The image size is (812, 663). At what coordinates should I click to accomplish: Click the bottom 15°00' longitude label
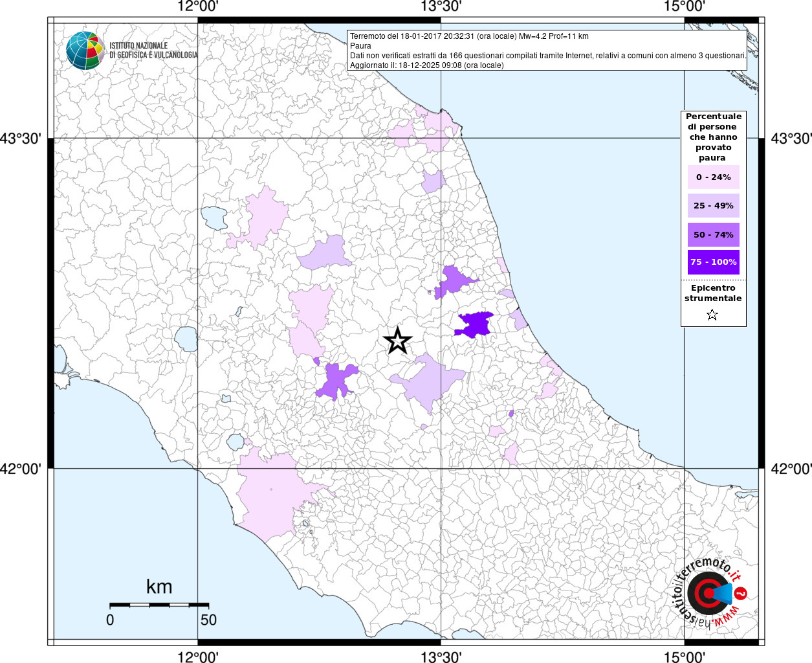(x=685, y=657)
